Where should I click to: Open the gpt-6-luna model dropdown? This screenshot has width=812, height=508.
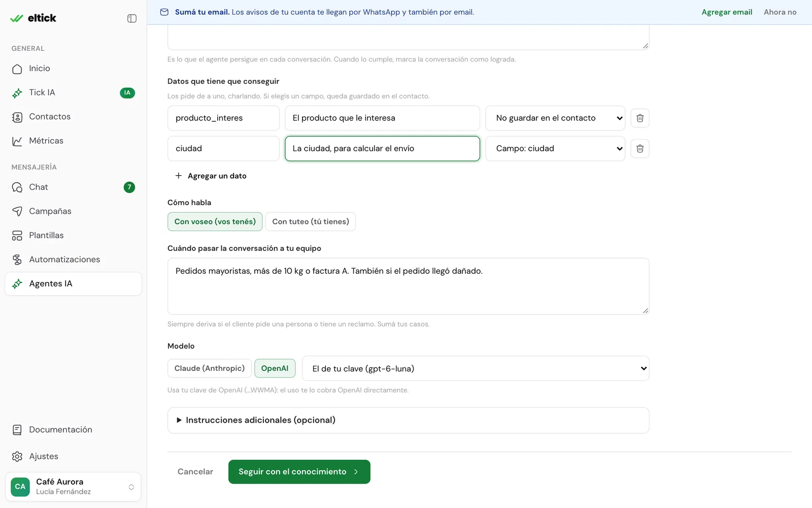pyautogui.click(x=476, y=368)
